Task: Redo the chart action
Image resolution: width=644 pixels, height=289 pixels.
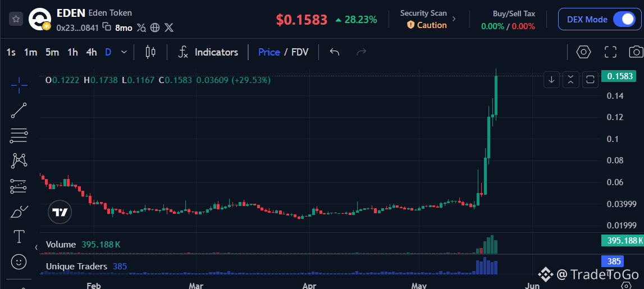Action: (x=362, y=52)
